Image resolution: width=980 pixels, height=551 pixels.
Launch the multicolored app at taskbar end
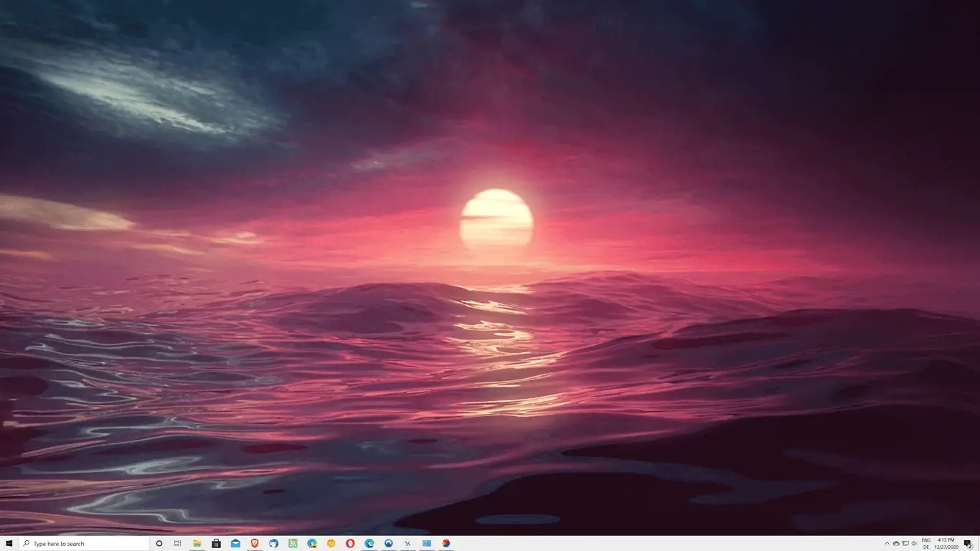446,544
